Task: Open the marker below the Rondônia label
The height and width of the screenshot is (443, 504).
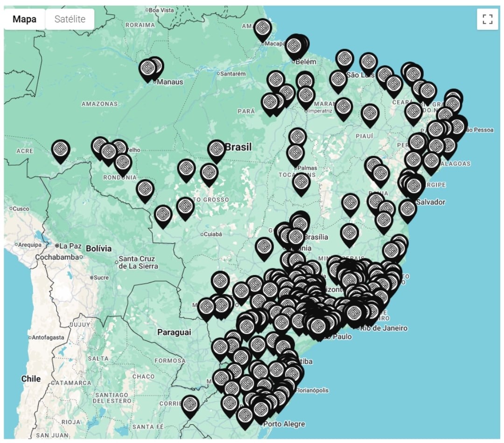Action: click(x=145, y=190)
